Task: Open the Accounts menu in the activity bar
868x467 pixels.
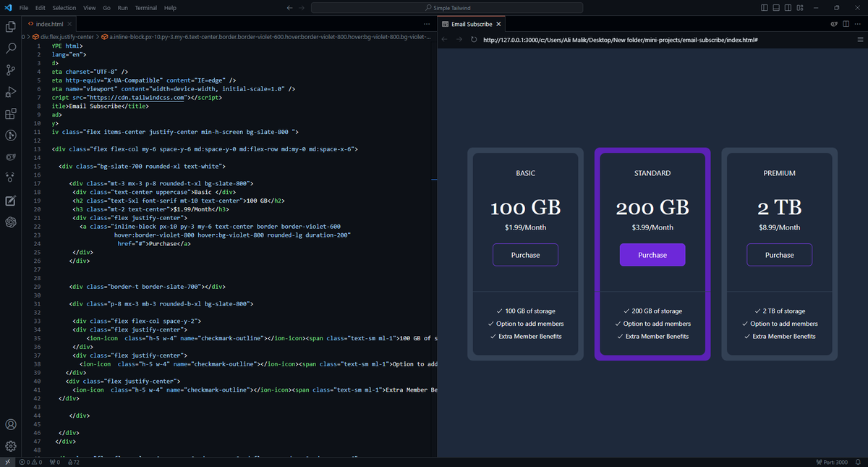Action: 11,424
